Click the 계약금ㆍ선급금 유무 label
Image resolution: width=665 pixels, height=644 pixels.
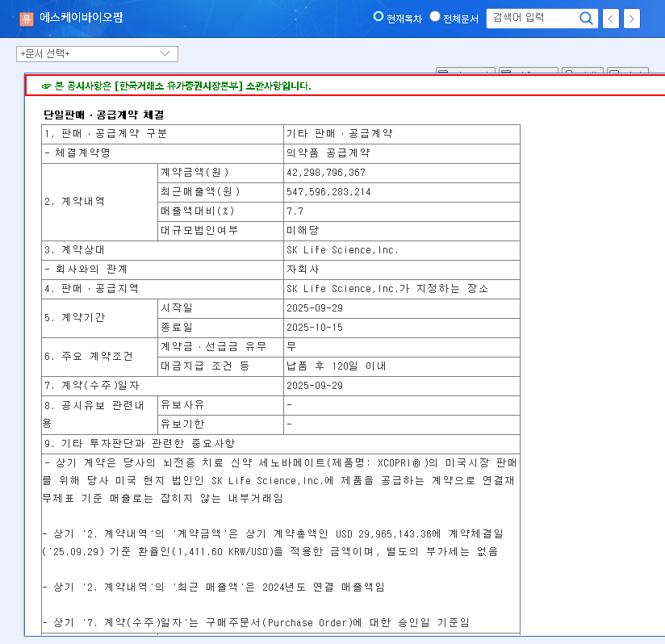click(x=213, y=347)
